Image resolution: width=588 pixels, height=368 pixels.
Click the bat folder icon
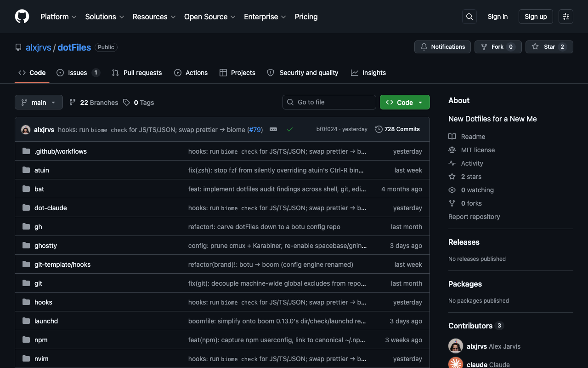pyautogui.click(x=26, y=189)
